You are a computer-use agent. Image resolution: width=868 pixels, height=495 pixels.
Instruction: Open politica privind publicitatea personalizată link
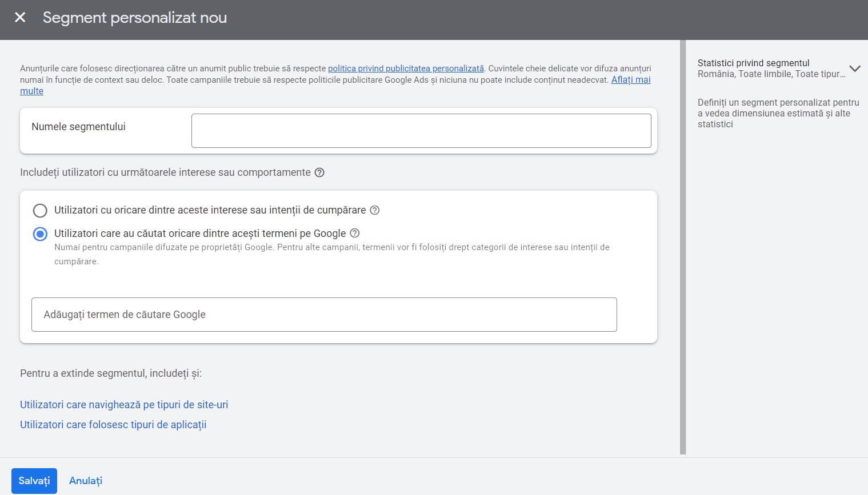[406, 69]
